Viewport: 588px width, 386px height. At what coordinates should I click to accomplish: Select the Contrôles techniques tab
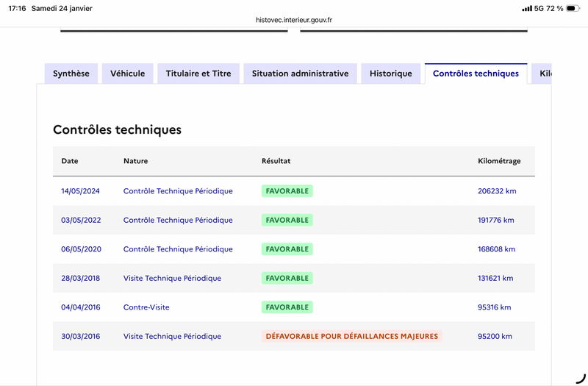pos(476,74)
